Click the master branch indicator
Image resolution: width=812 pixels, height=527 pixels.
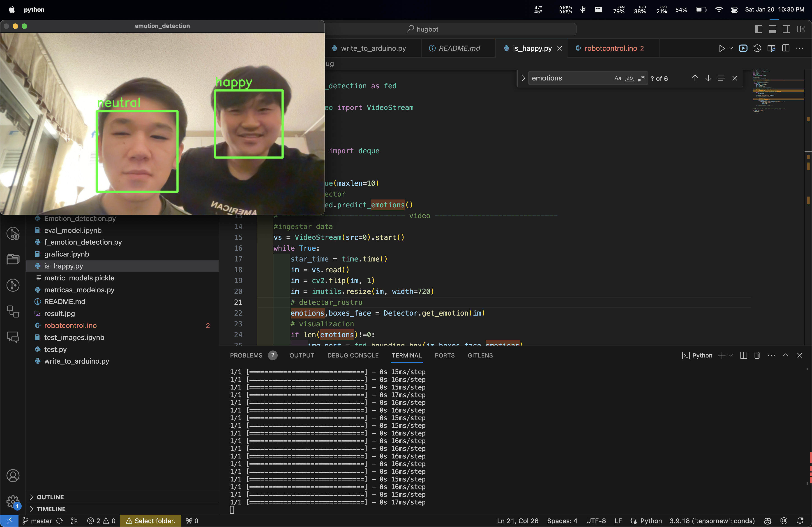pyautogui.click(x=37, y=520)
